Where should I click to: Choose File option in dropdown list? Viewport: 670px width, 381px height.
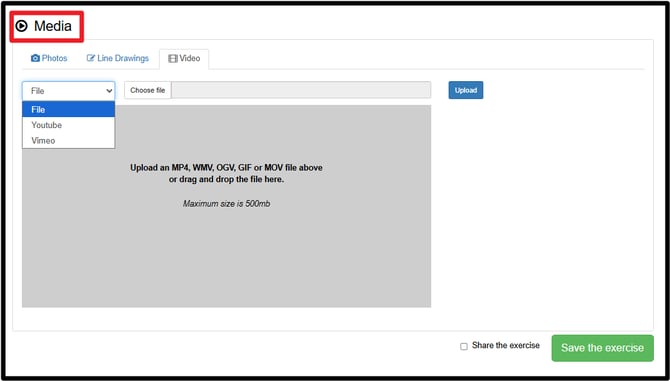tap(69, 109)
